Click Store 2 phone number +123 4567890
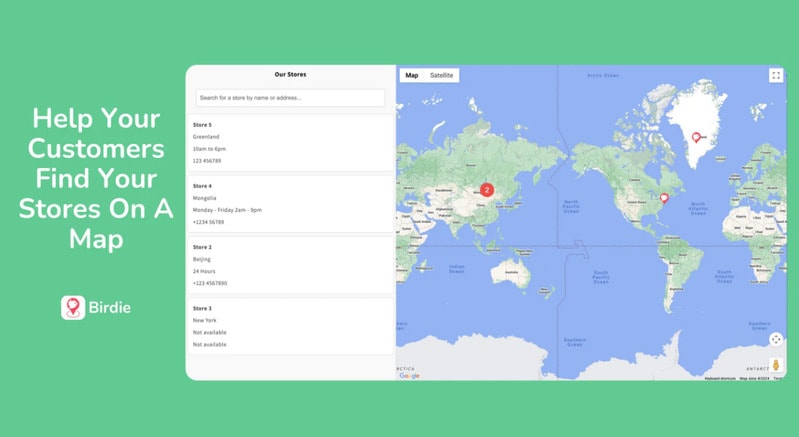 coord(210,283)
